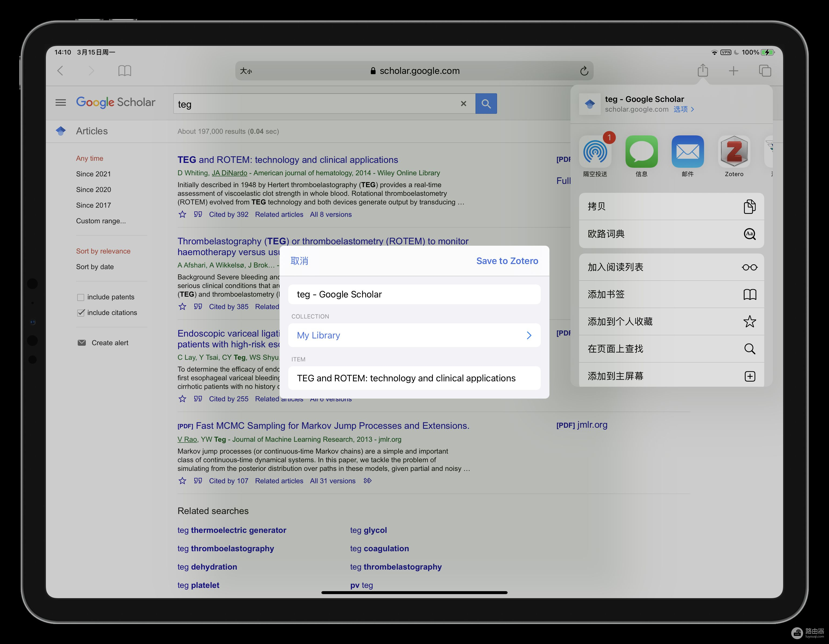Tap the Zotero app icon
The width and height of the screenshot is (829, 644).
(x=734, y=152)
